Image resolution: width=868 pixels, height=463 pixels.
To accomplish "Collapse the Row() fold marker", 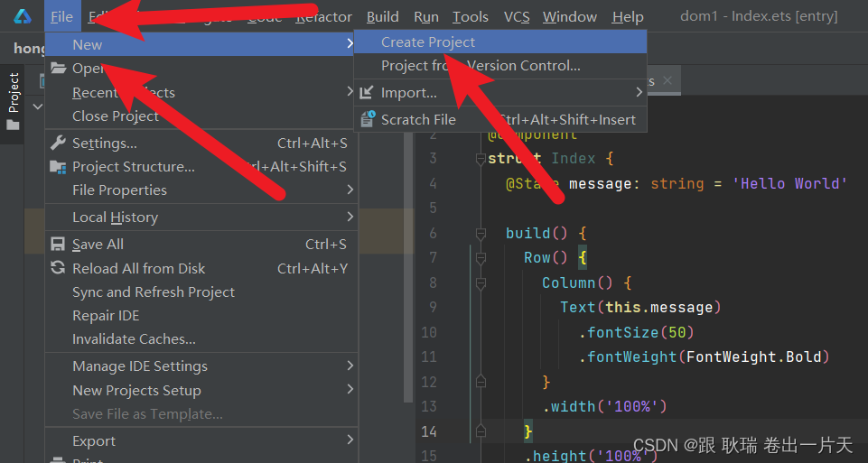I will click(x=481, y=258).
